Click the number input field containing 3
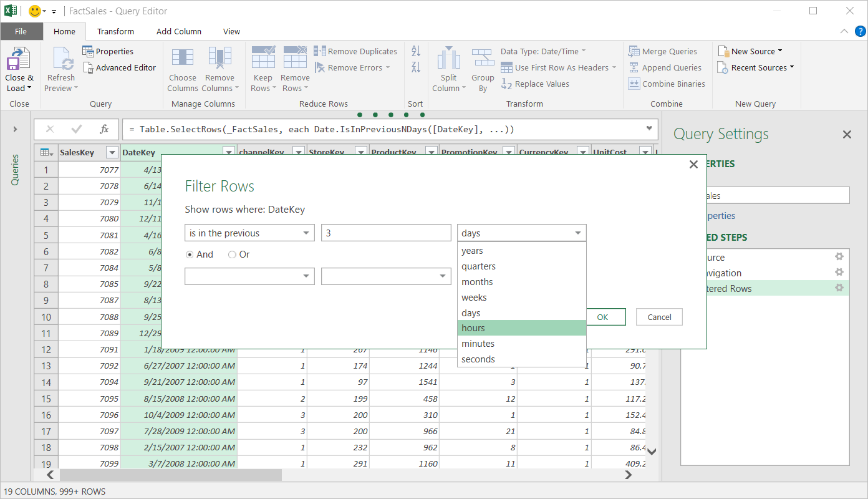 (x=385, y=233)
